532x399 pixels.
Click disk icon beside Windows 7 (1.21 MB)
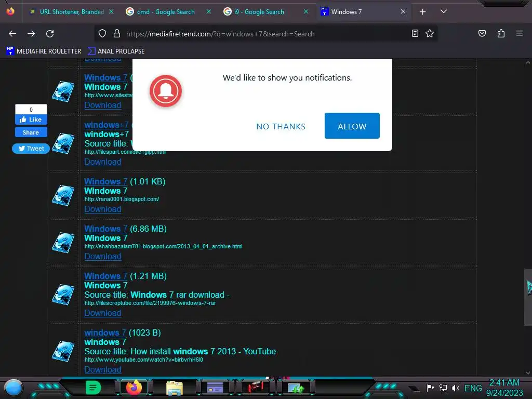(63, 295)
